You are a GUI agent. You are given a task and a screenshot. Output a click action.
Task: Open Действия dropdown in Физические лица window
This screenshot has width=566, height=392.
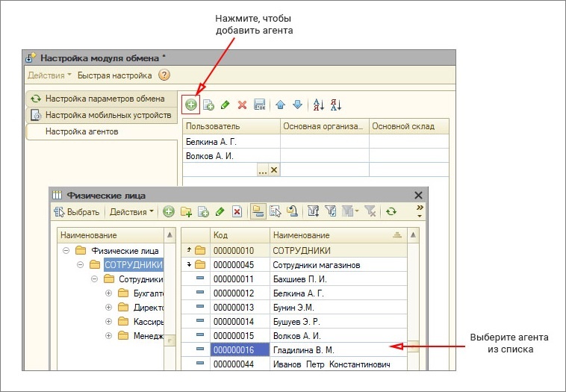[x=131, y=212]
